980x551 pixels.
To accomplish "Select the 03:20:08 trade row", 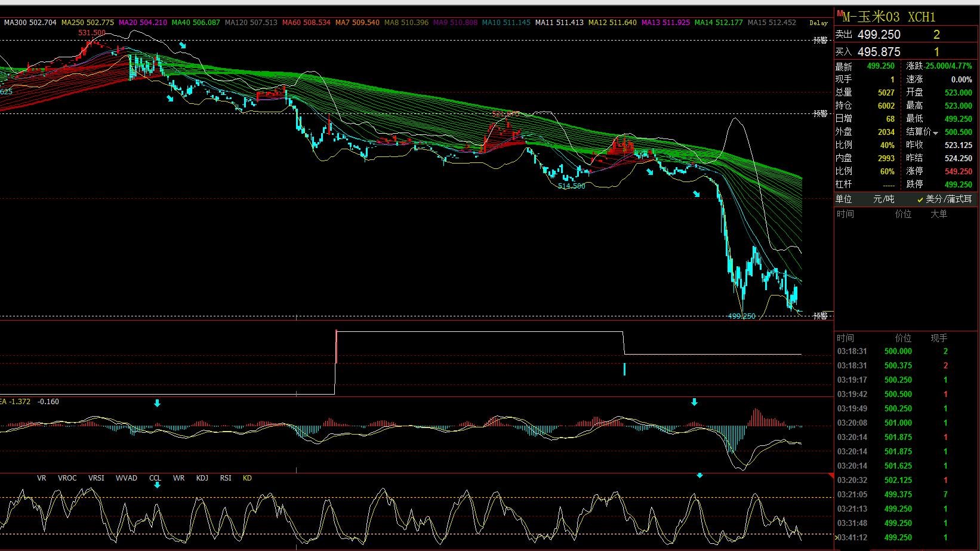I will click(906, 423).
